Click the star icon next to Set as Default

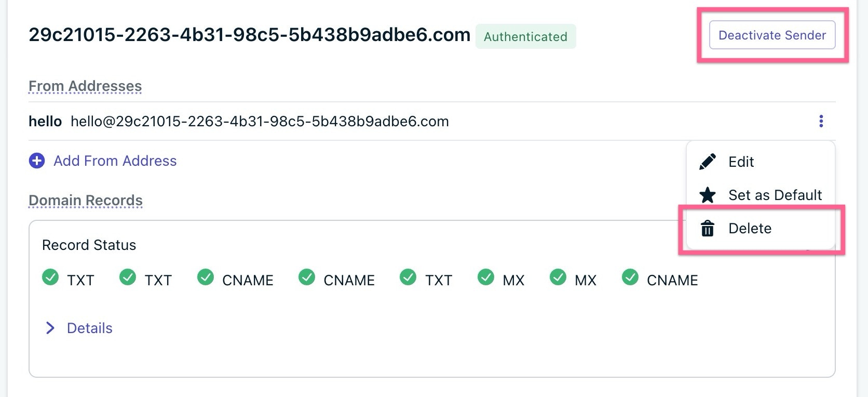(x=708, y=195)
